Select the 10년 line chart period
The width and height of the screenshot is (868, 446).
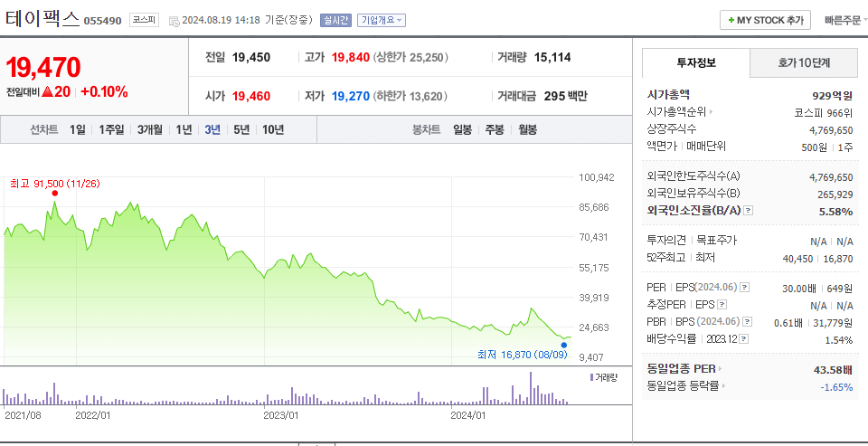pyautogui.click(x=273, y=129)
